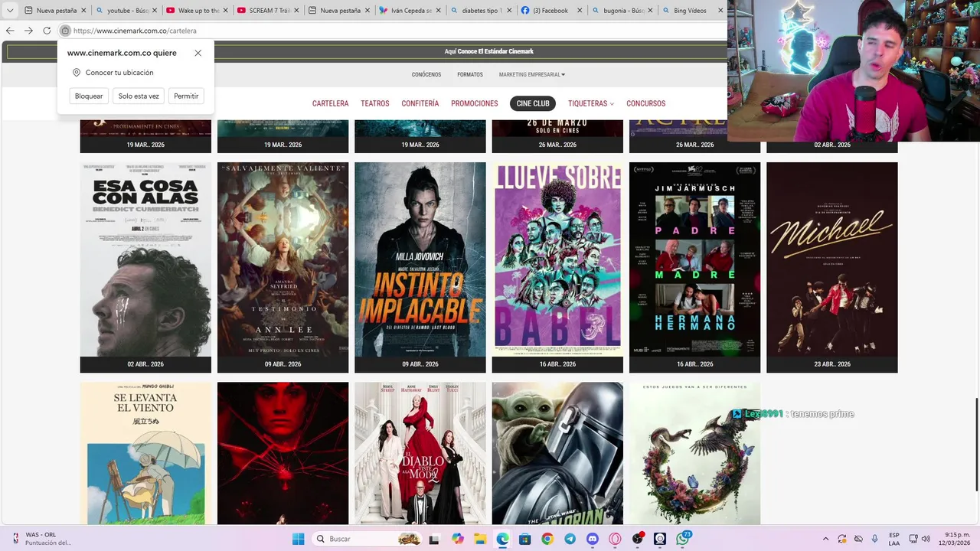
Task: Open the Confitería menu item
Action: (x=420, y=103)
